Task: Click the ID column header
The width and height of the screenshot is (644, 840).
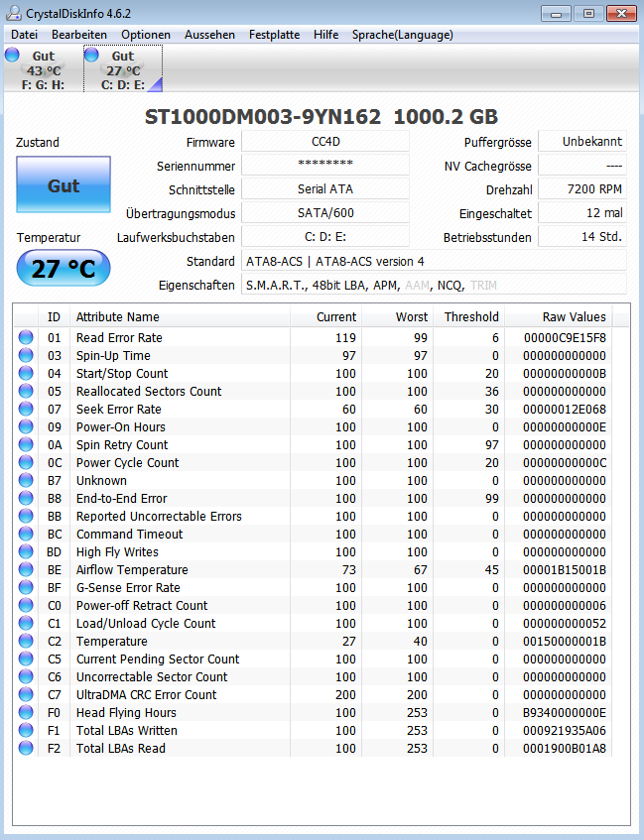Action: [54, 316]
